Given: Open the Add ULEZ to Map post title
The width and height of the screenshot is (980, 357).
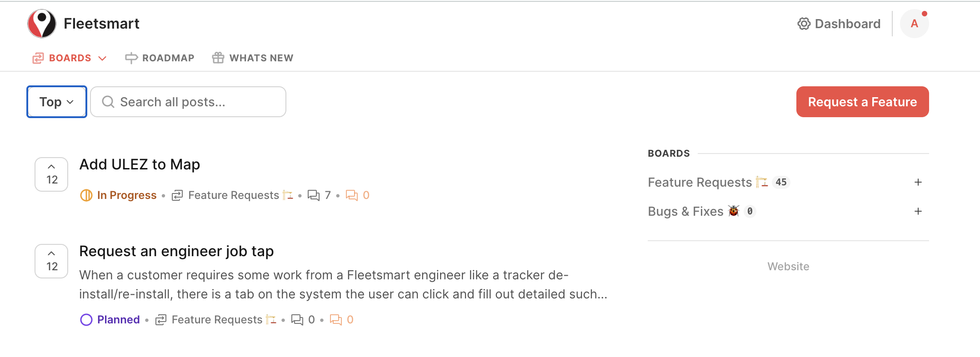Looking at the screenshot, I should click(x=140, y=164).
